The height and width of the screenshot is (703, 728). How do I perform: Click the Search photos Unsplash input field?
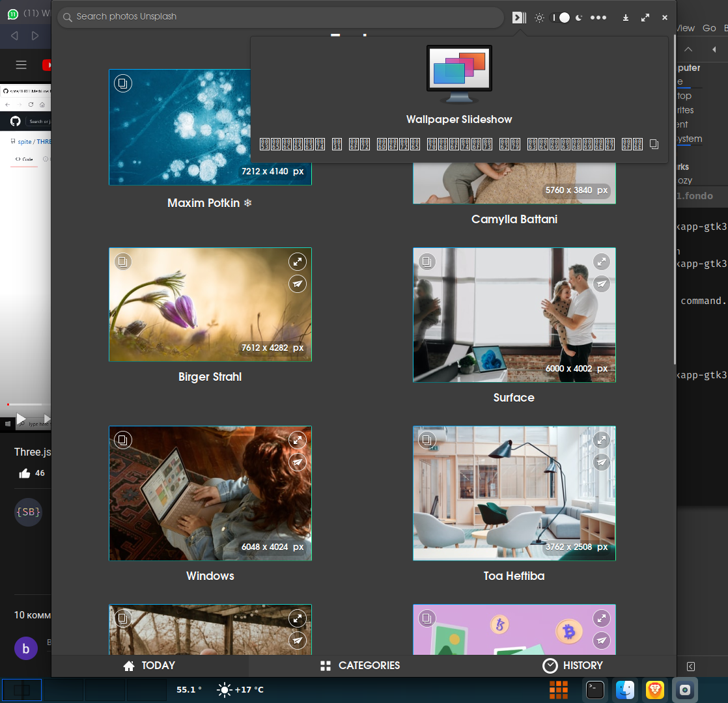(x=280, y=17)
